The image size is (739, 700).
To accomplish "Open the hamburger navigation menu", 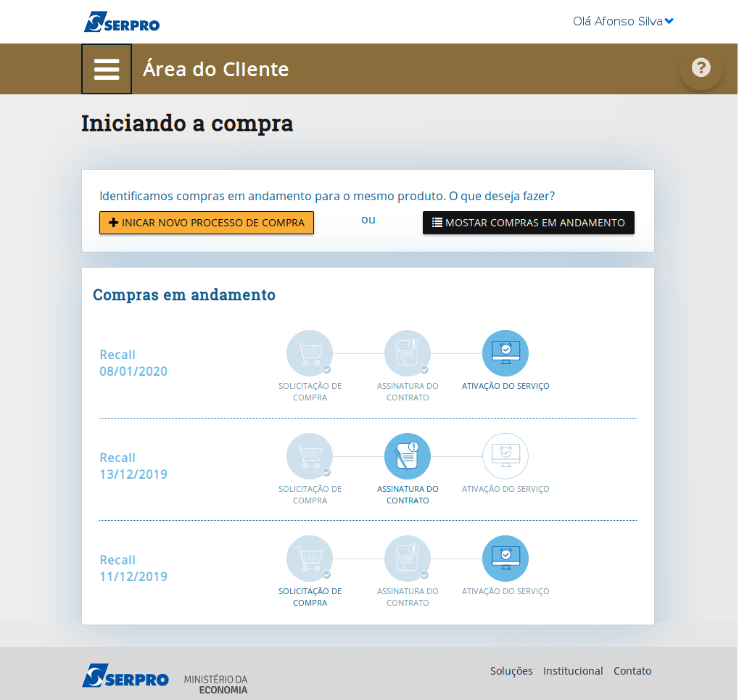I will 107,69.
